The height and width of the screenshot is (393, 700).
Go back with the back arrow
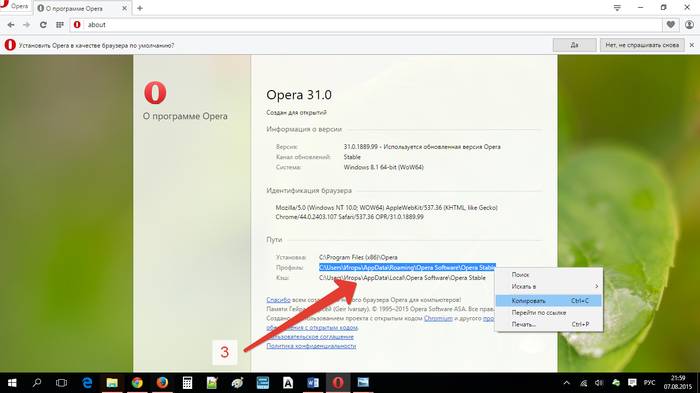(11, 25)
